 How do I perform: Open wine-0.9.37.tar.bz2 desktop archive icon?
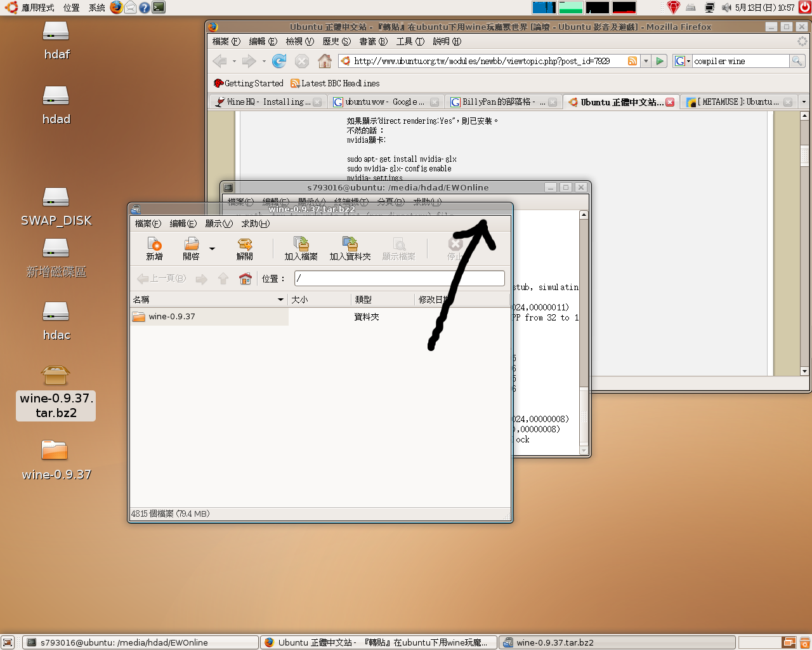[x=56, y=376]
